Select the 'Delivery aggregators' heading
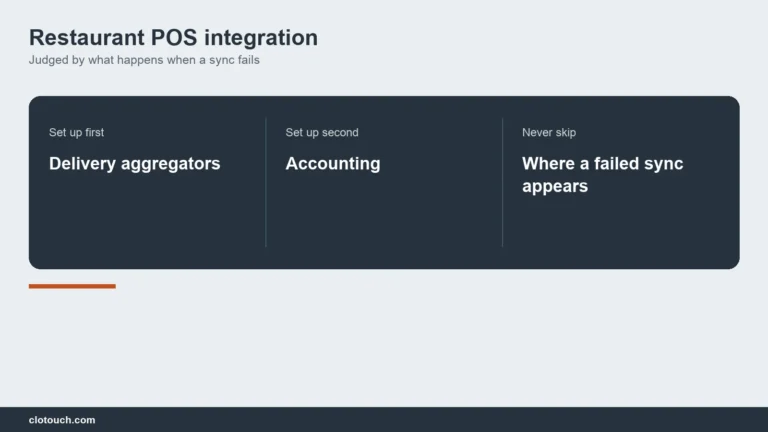 pyautogui.click(x=135, y=164)
